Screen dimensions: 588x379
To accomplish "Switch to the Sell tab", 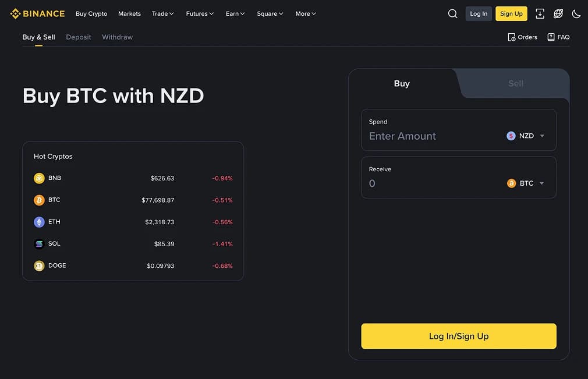I will (515, 84).
